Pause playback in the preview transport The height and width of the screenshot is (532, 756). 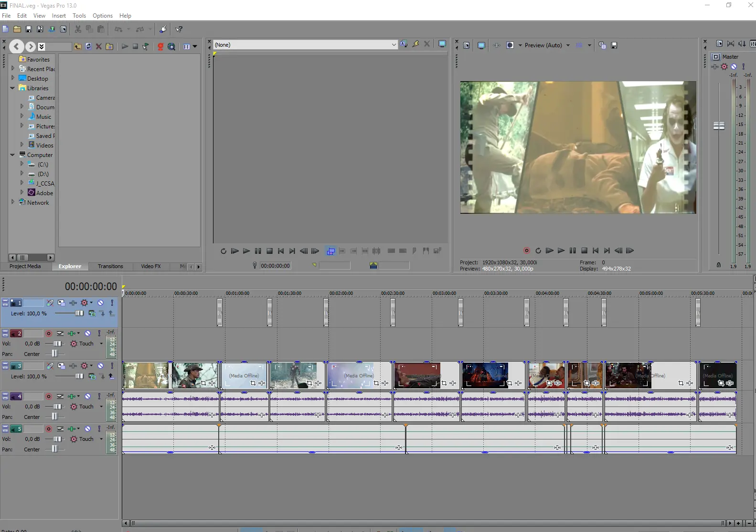click(573, 250)
